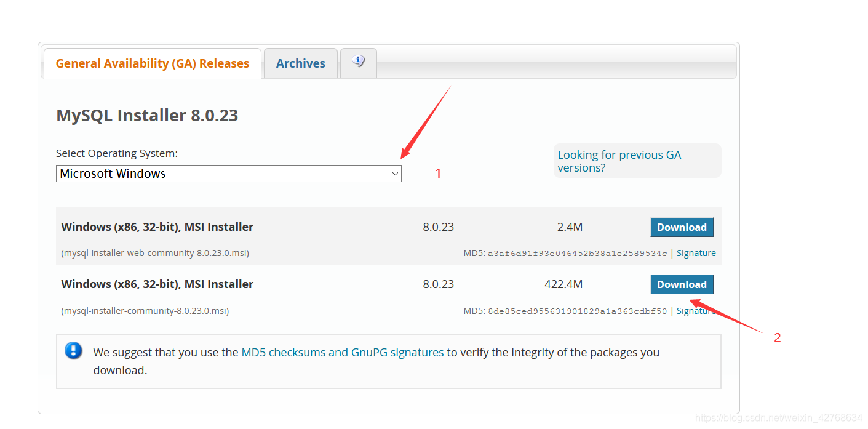Click the Looking for previous GA versions link
The image size is (868, 429).
619,161
